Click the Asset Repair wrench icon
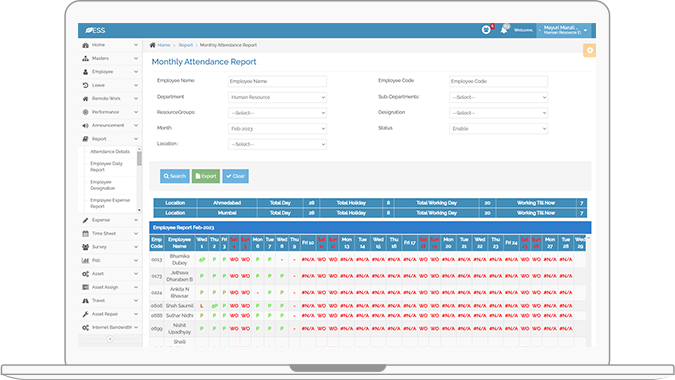This screenshot has width=675, height=380. [x=85, y=314]
